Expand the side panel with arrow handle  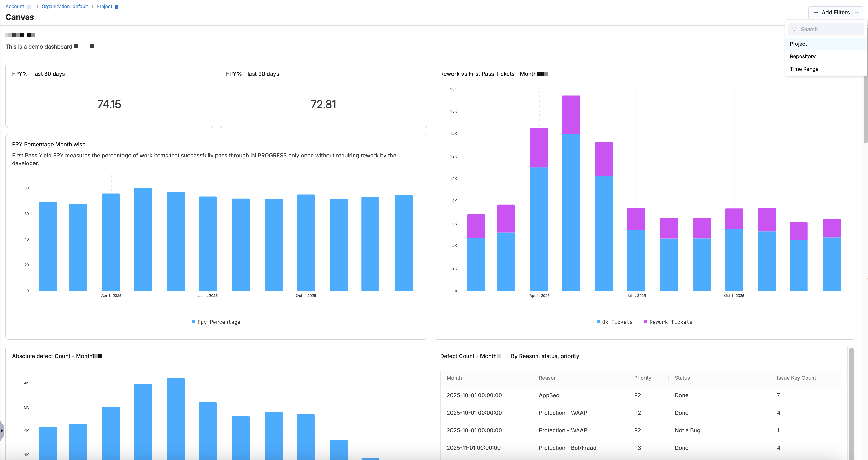click(x=2, y=430)
